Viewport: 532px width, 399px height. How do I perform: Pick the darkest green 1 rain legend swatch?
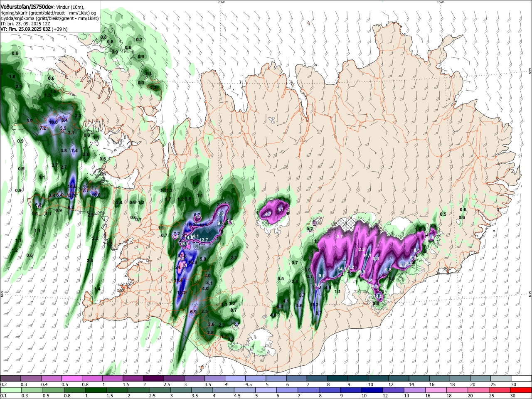coord(96,390)
